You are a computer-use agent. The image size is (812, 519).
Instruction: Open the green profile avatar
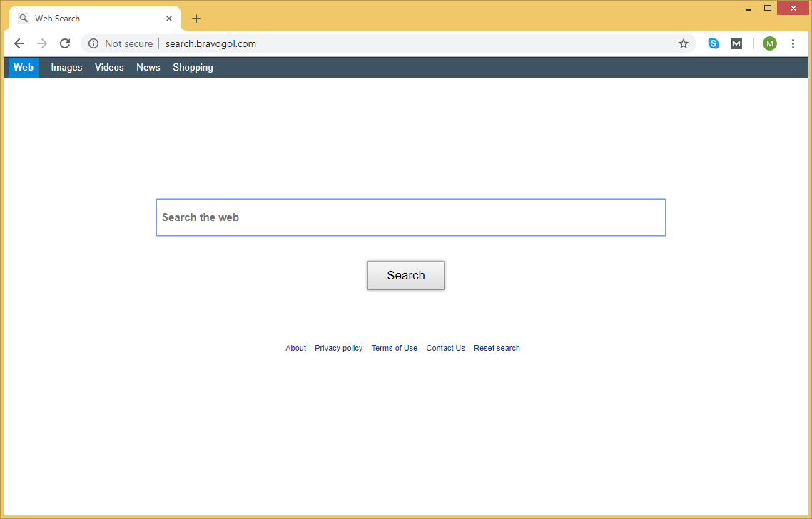click(769, 43)
